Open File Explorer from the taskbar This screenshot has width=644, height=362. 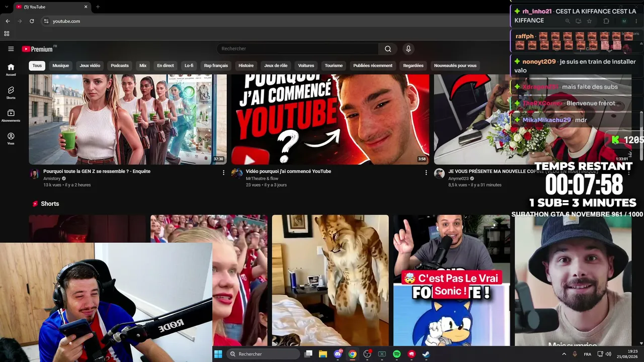[x=323, y=354]
